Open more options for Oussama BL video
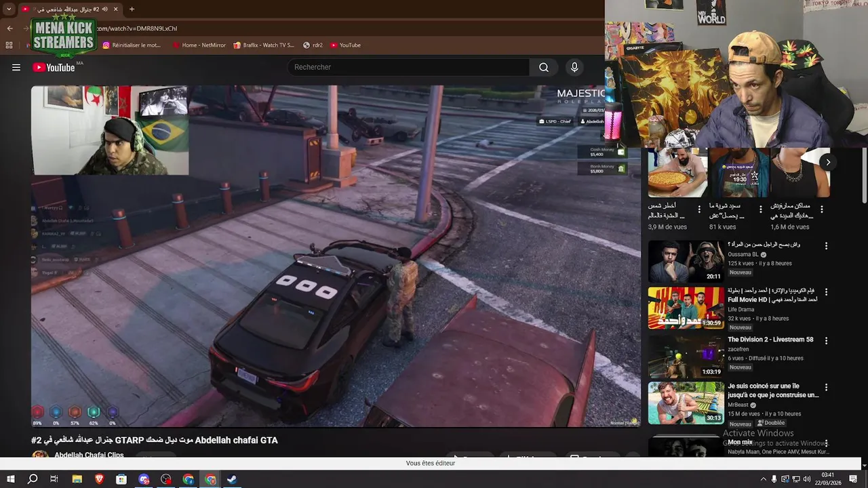 tap(826, 245)
